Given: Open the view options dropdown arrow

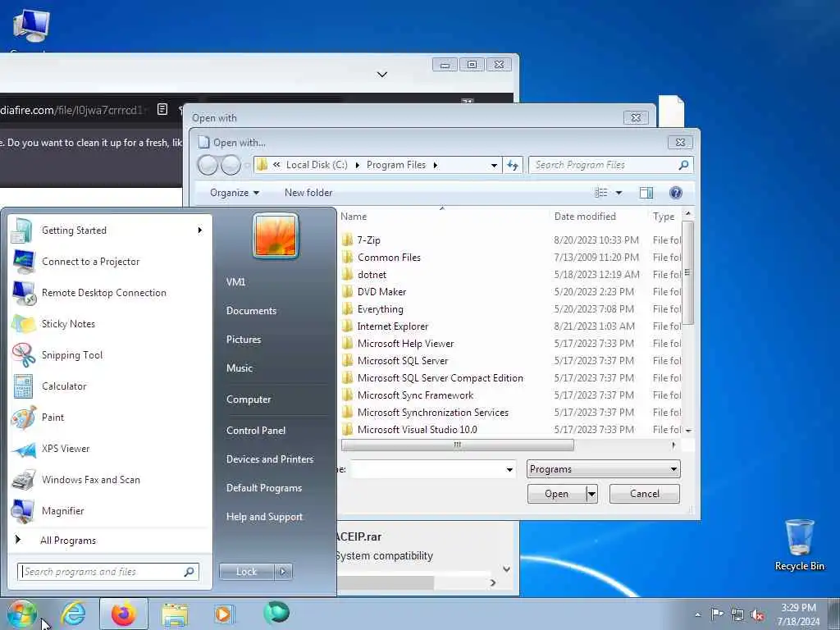Looking at the screenshot, I should click(x=619, y=193).
